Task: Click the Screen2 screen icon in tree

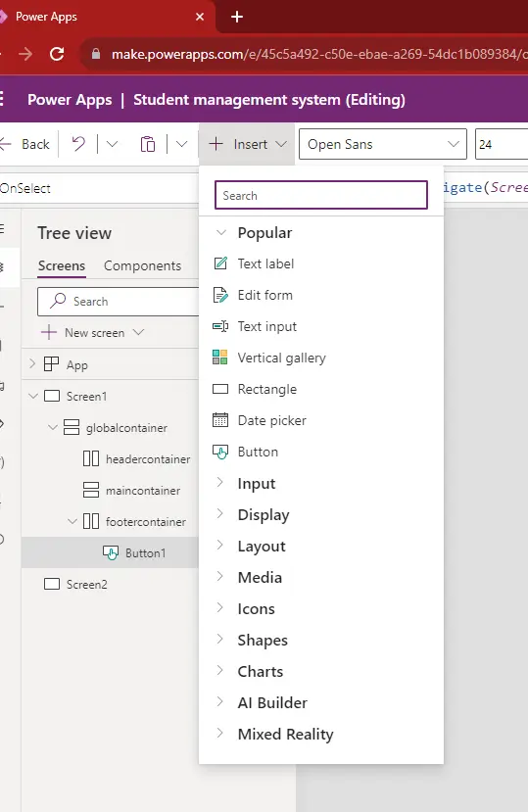Action: coord(52,584)
